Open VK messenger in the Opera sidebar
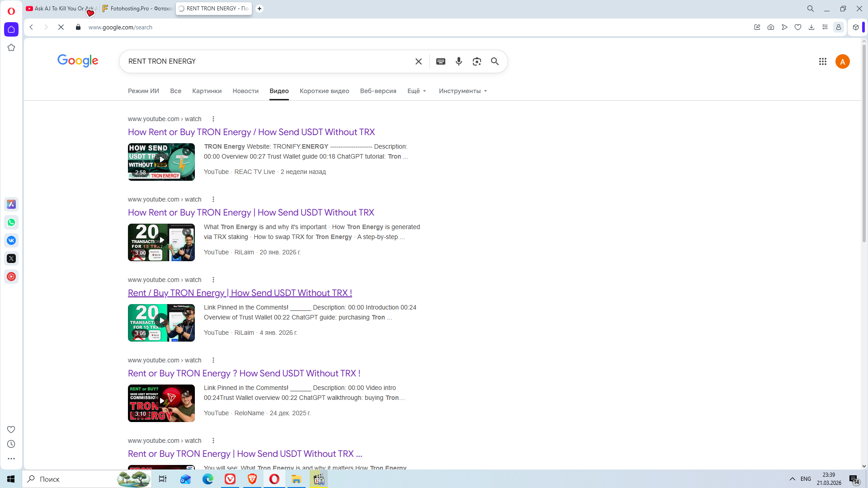The height and width of the screenshot is (488, 868). [11, 240]
